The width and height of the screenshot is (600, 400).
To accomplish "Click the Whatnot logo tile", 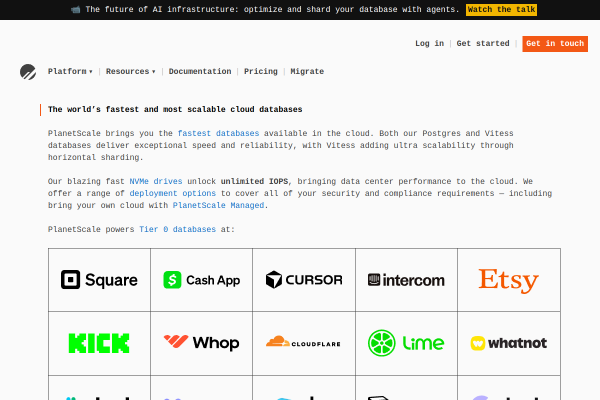I will tap(509, 343).
